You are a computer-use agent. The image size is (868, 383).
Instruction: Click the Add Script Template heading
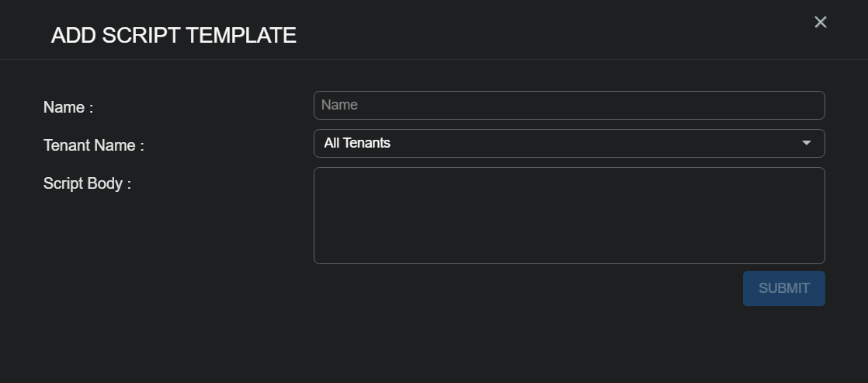pyautogui.click(x=173, y=36)
